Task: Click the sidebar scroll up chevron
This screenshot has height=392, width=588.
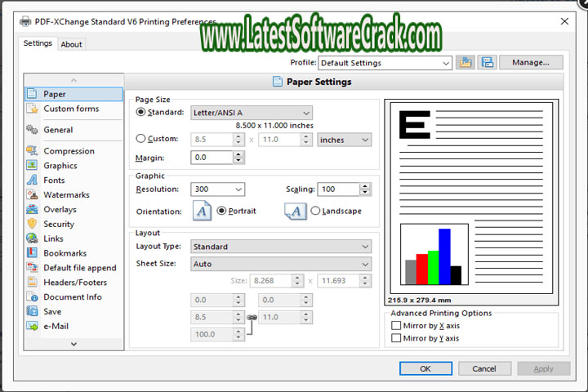Action: coord(73,80)
